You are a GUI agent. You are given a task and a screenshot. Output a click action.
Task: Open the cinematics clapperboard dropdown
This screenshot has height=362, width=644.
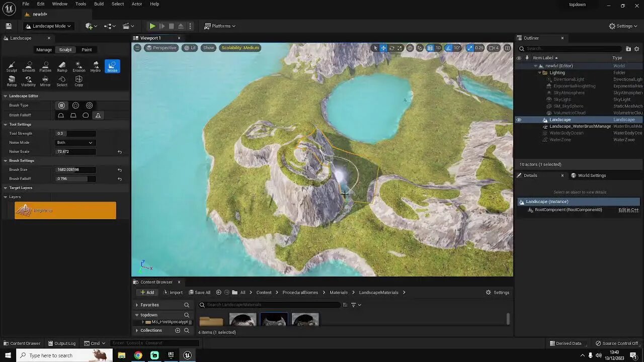tap(128, 26)
